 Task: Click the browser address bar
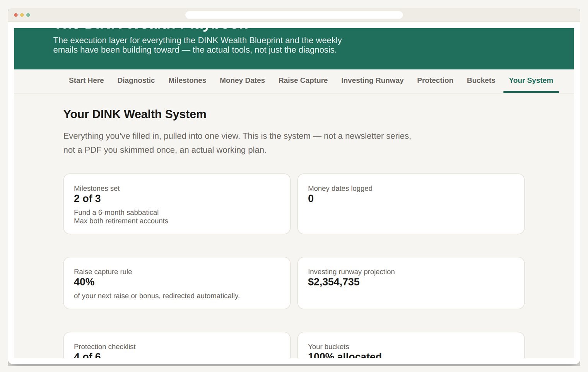pos(294,15)
